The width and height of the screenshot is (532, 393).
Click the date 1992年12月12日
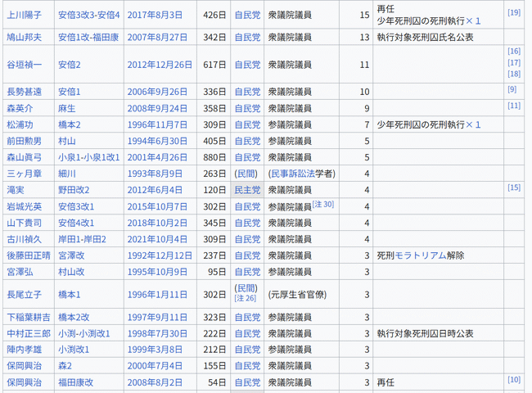click(x=160, y=255)
